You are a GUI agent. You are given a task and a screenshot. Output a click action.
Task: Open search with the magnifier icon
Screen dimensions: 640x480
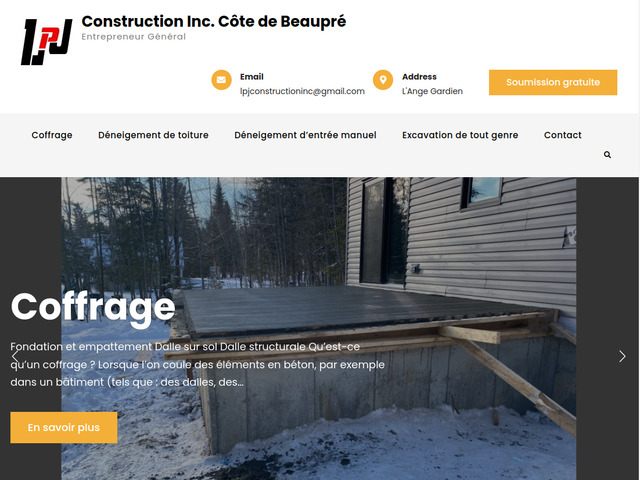tap(607, 155)
